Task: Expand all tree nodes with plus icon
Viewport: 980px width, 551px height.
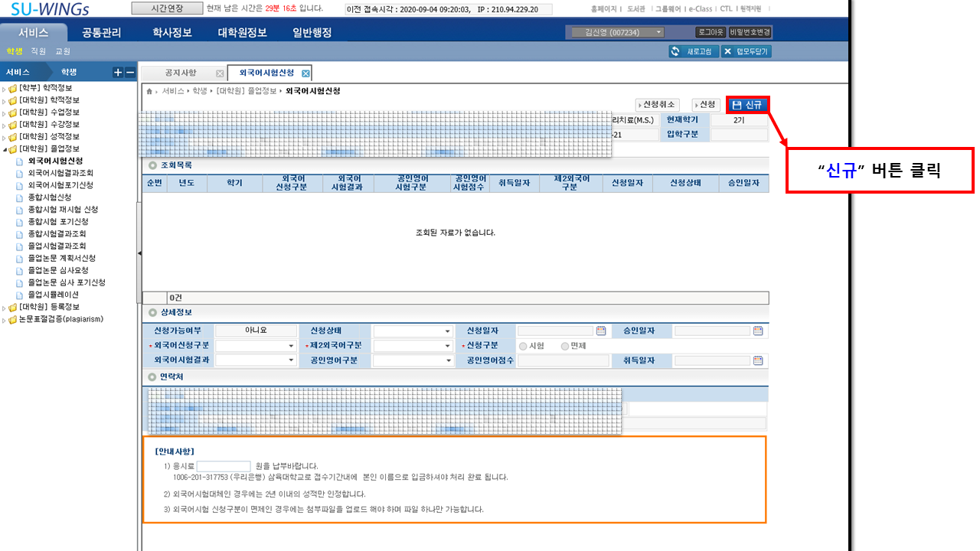Action: click(x=118, y=72)
